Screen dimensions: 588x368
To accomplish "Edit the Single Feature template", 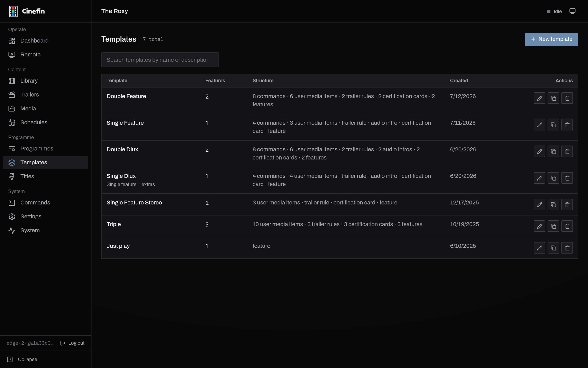I will click(x=539, y=125).
